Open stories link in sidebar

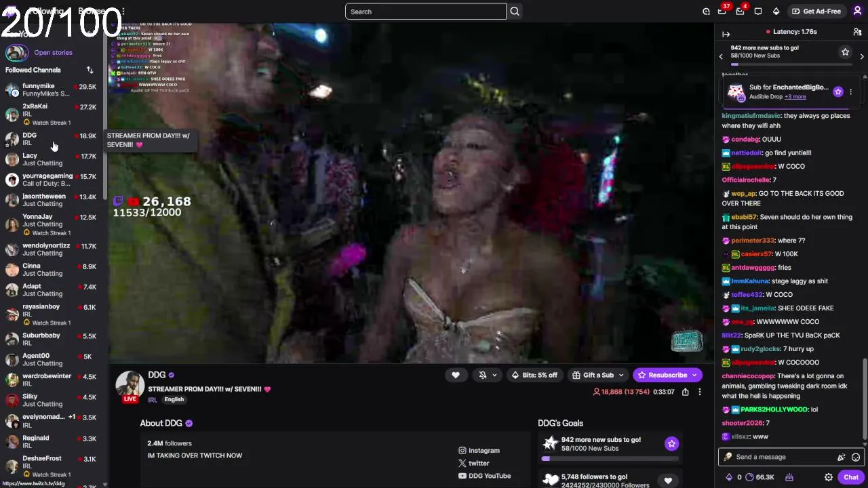click(x=53, y=52)
